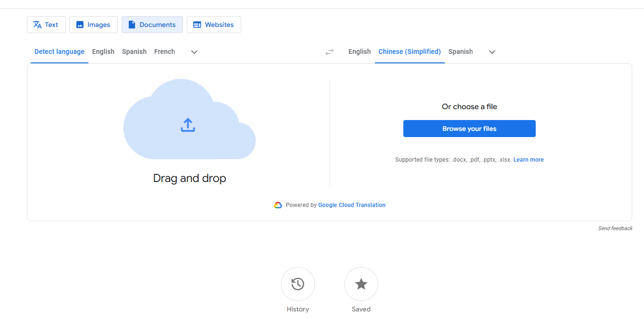The width and height of the screenshot is (644, 319).
Task: Click the upload arrow icon in cloud
Action: [x=188, y=125]
